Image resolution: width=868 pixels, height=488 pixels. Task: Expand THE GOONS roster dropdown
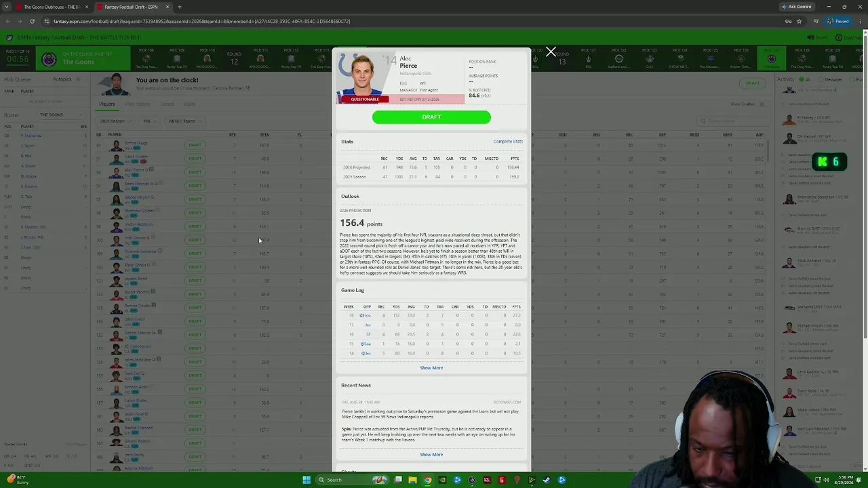[61, 115]
